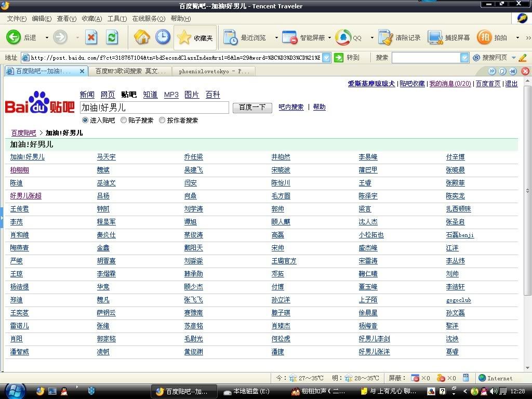Expand the toolbar overflow chevron
This screenshot has height=399, width=532.
point(528,37)
